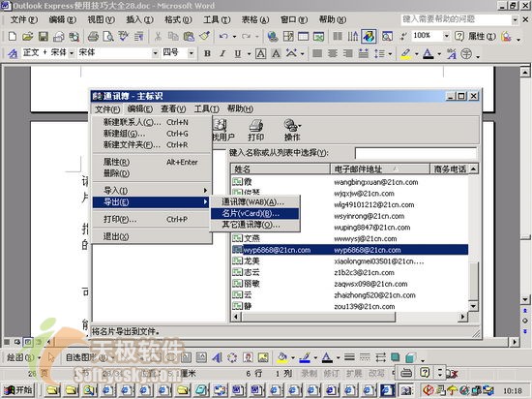Open address book 工具(T) menu

(206, 109)
